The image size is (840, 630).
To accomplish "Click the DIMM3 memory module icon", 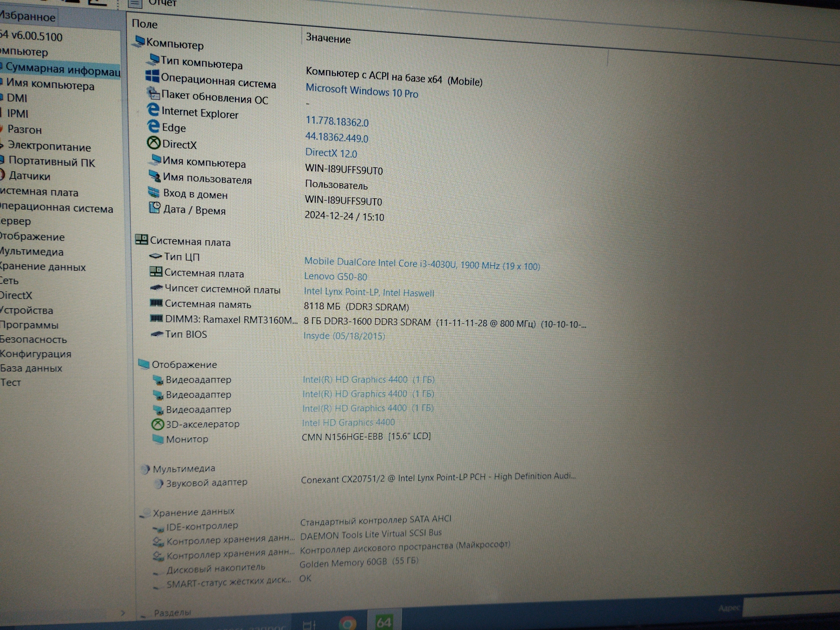I will click(157, 318).
